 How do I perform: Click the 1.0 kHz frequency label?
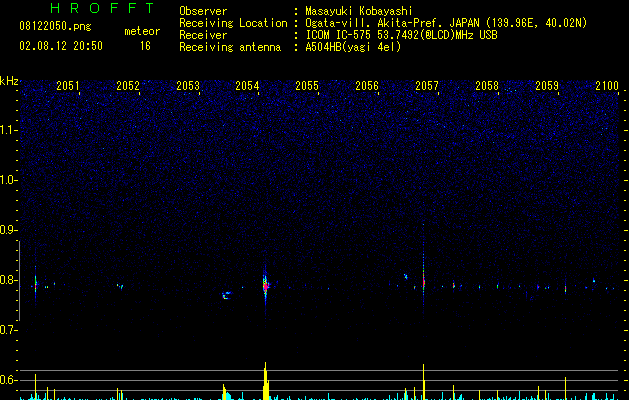click(x=9, y=180)
